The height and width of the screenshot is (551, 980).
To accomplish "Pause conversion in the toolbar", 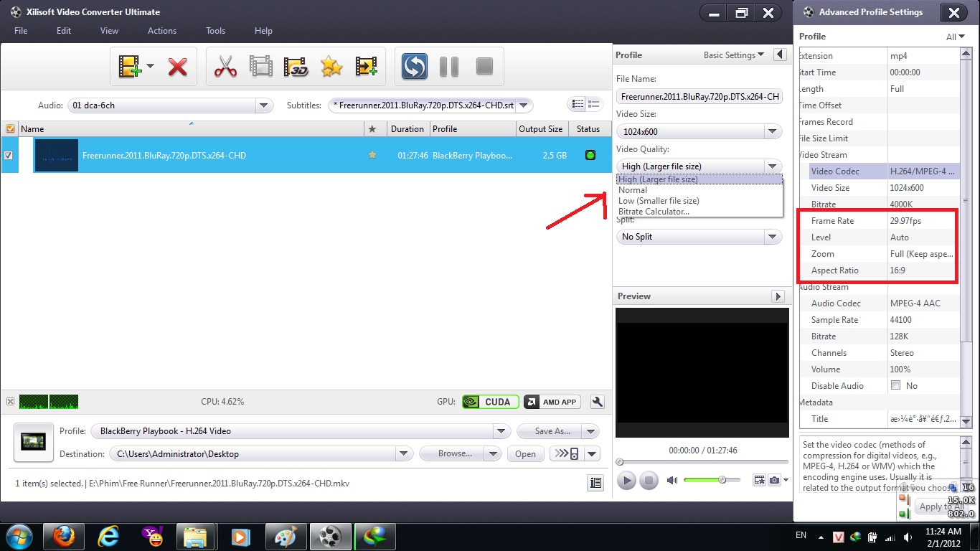I will point(449,67).
